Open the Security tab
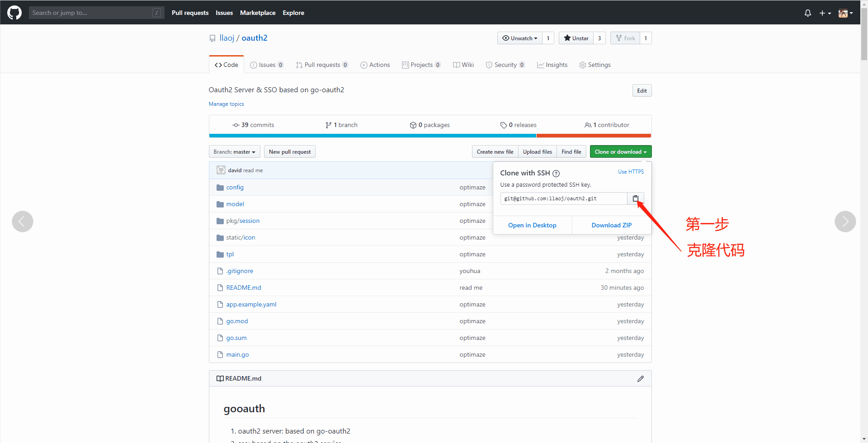 [505, 65]
